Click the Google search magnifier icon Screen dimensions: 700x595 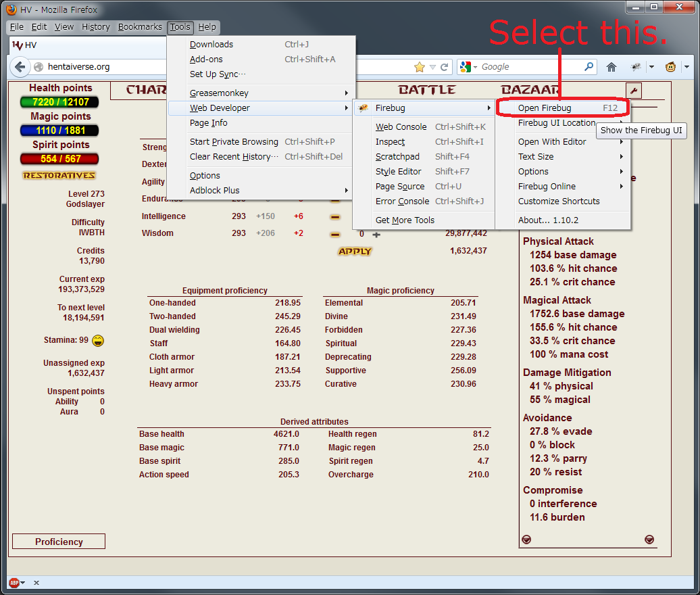click(x=589, y=66)
